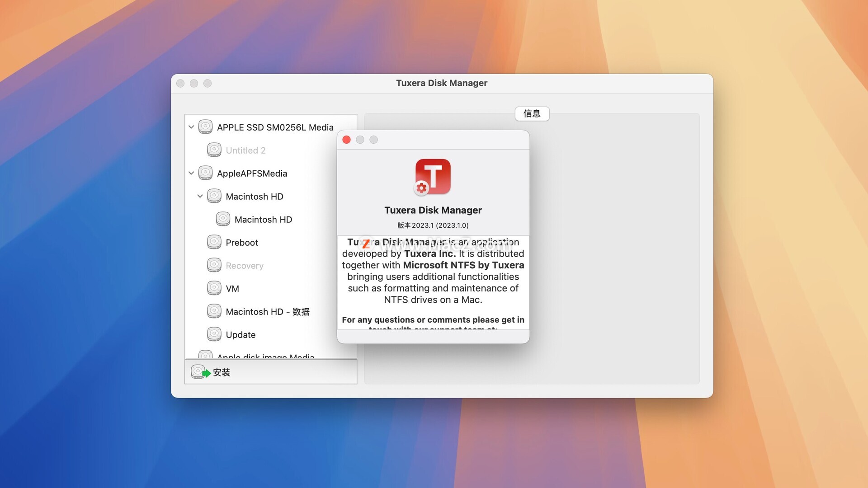This screenshot has height=488, width=868.
Task: Collapse the AppleAPFSMedia tree node
Action: [191, 173]
